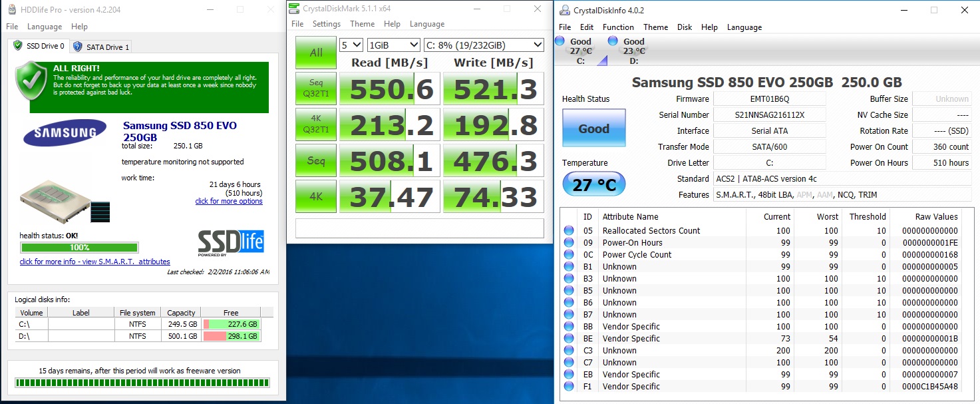Open the test size dropdown showing 1GiB
This screenshot has width=980, height=404.
pos(393,45)
